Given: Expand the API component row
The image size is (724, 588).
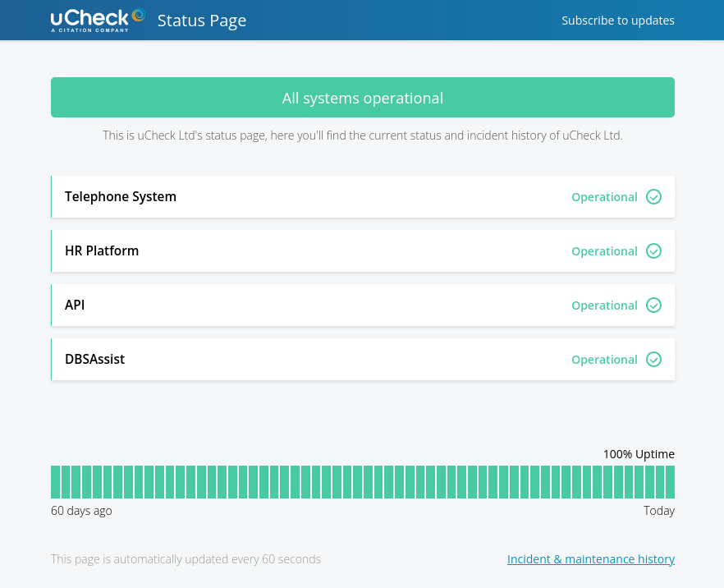Looking at the screenshot, I should click(75, 305).
